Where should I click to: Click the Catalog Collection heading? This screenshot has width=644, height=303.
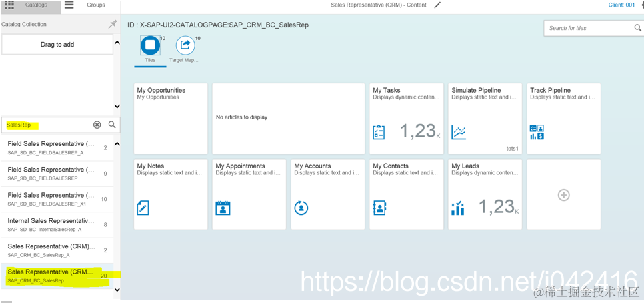click(x=24, y=24)
